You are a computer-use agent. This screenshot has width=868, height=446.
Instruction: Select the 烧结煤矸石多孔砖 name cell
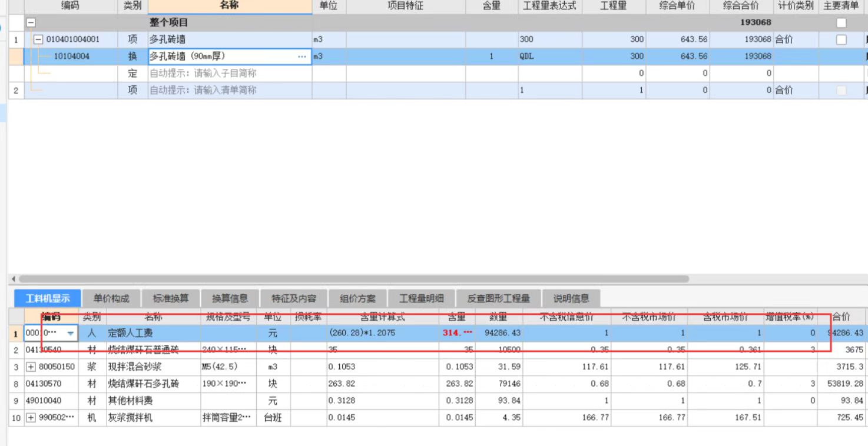point(153,384)
